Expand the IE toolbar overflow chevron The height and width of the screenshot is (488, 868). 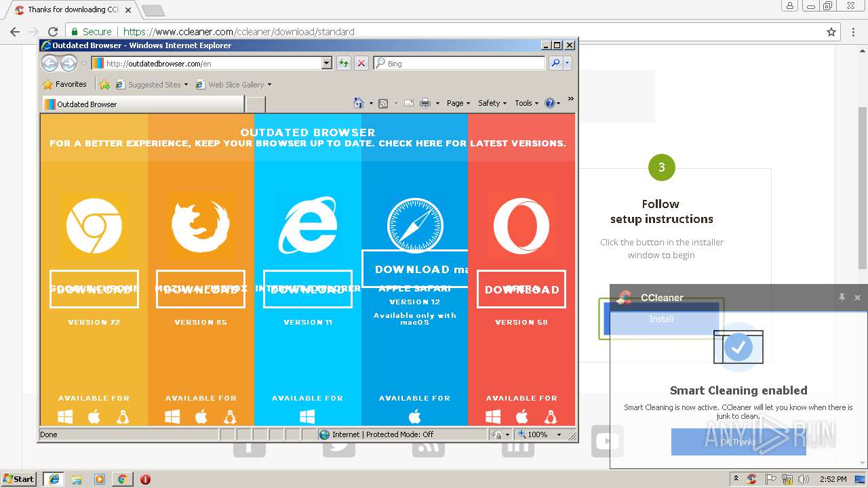tap(570, 99)
